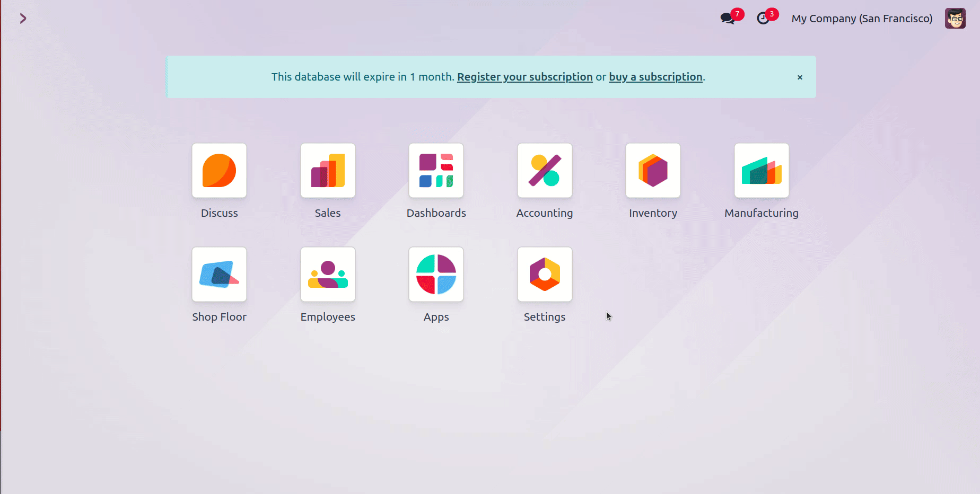
Task: Launch the Employees app icon
Action: [x=328, y=275]
